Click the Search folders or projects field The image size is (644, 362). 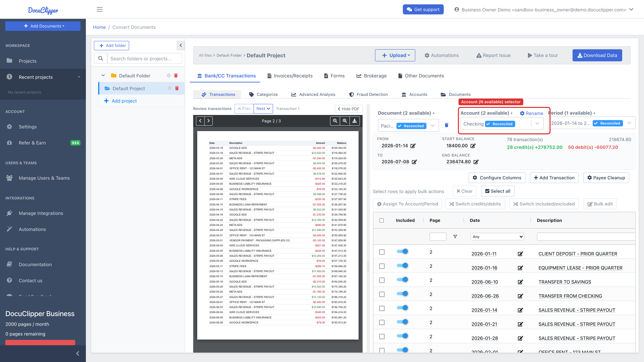click(x=145, y=58)
